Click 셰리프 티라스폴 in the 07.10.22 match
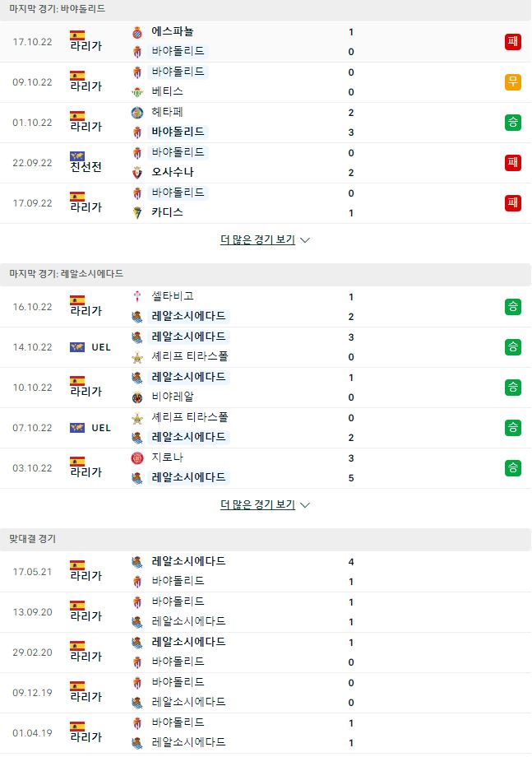The width and height of the screenshot is (532, 757). point(190,417)
